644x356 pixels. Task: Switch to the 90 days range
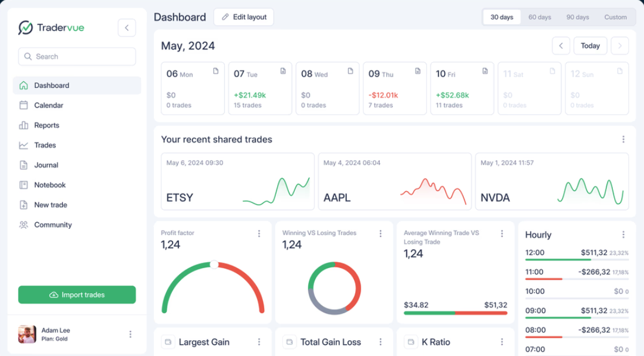pyautogui.click(x=578, y=17)
